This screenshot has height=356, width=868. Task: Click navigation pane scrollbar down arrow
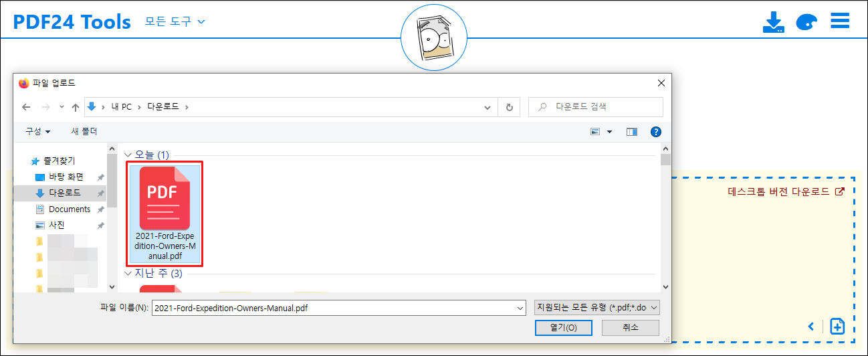[x=112, y=286]
